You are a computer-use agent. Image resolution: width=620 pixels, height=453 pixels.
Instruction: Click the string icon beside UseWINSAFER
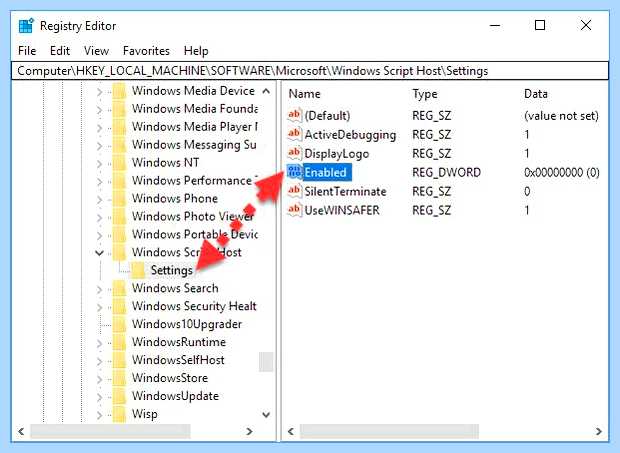[x=294, y=210]
